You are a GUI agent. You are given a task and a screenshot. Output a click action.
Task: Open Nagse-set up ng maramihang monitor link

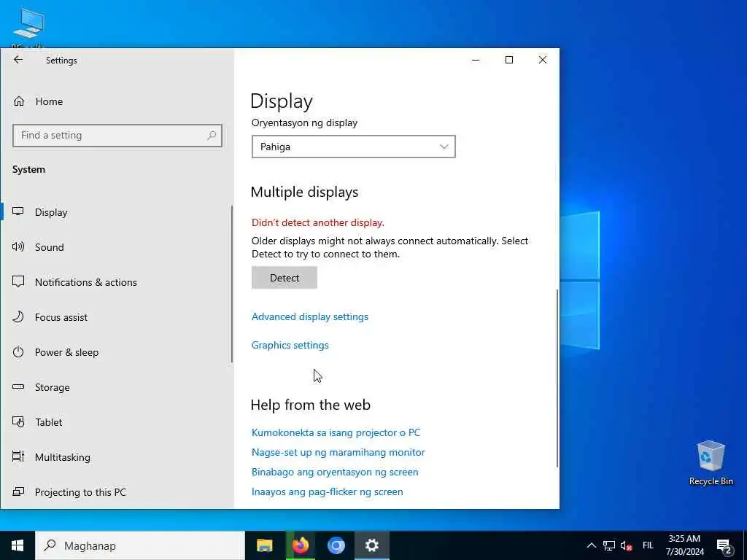click(338, 452)
